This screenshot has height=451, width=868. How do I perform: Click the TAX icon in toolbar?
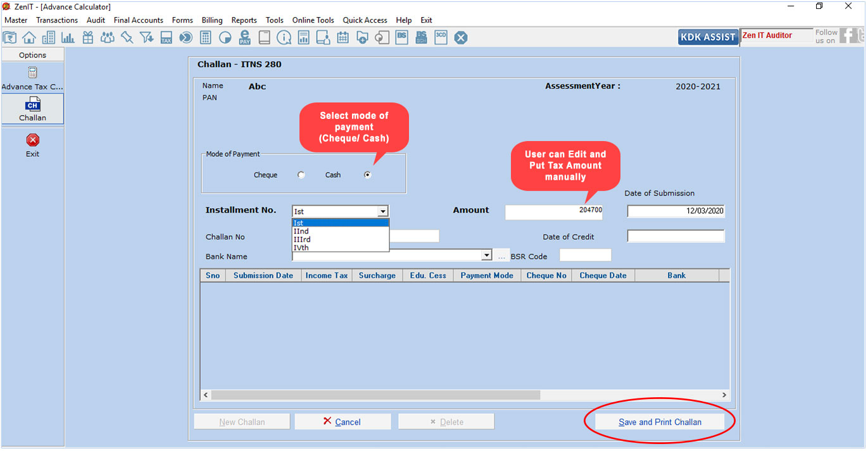(166, 38)
